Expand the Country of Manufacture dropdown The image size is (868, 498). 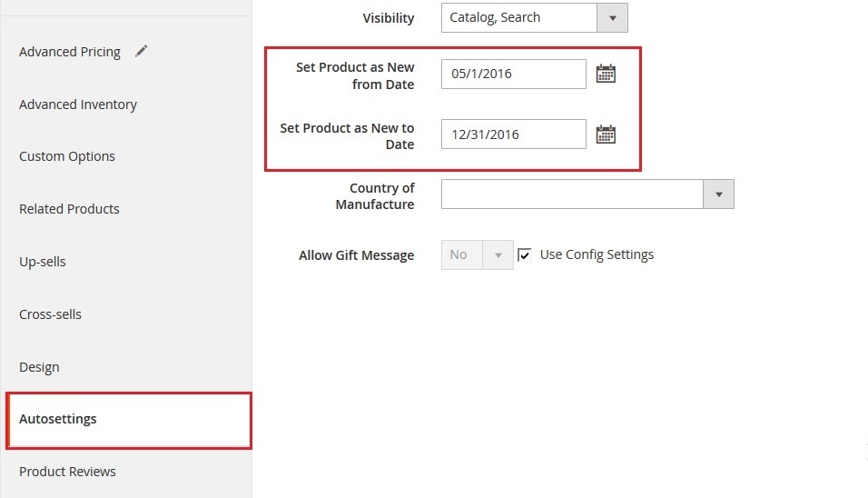[587, 194]
